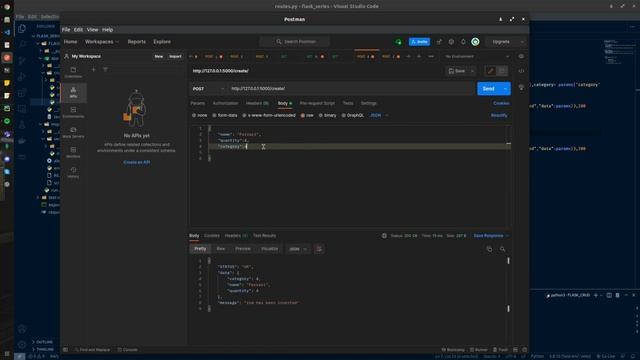Open the user avatar menu
Viewport: 640px width, 360px height.
(x=475, y=42)
